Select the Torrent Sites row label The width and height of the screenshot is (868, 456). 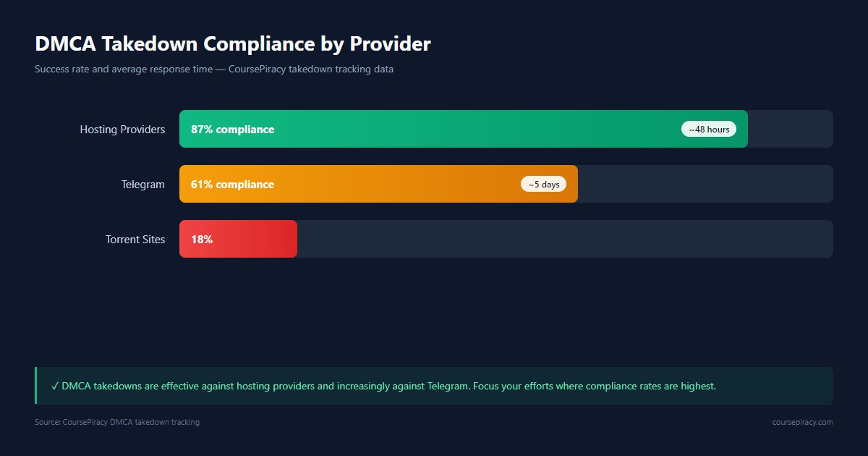pos(135,240)
